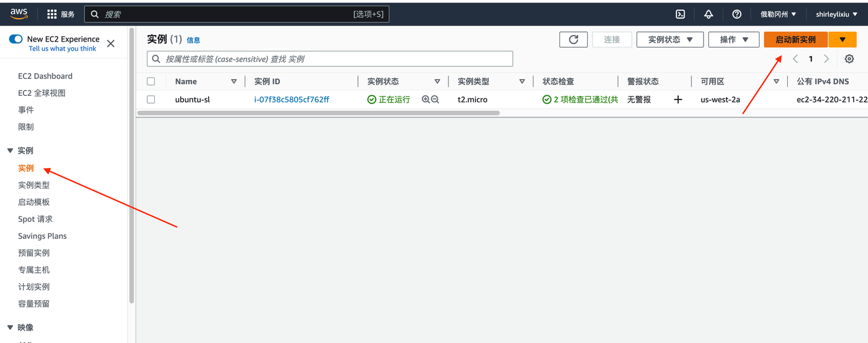Open the 信息 link next to 实例
868x343 pixels.
pos(193,40)
